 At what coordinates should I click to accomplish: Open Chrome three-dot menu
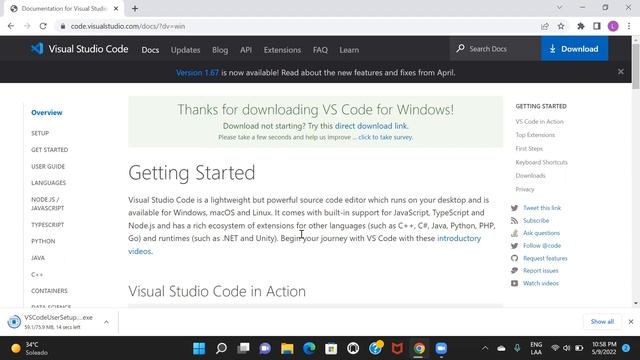pyautogui.click(x=629, y=26)
